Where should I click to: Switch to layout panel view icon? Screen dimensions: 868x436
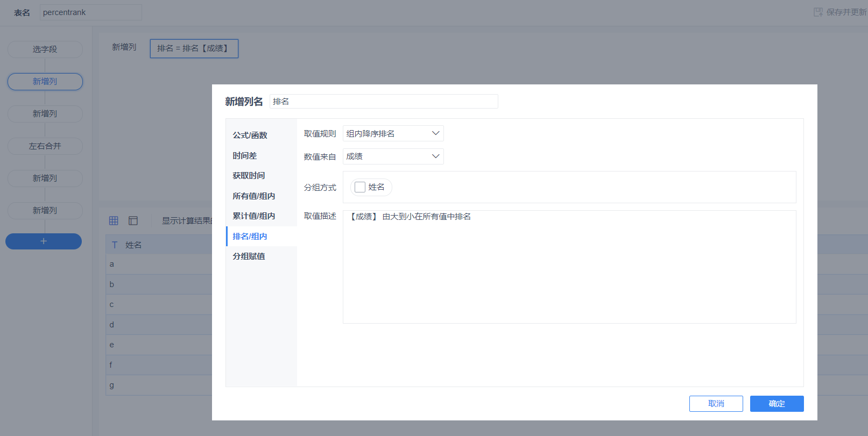click(133, 220)
